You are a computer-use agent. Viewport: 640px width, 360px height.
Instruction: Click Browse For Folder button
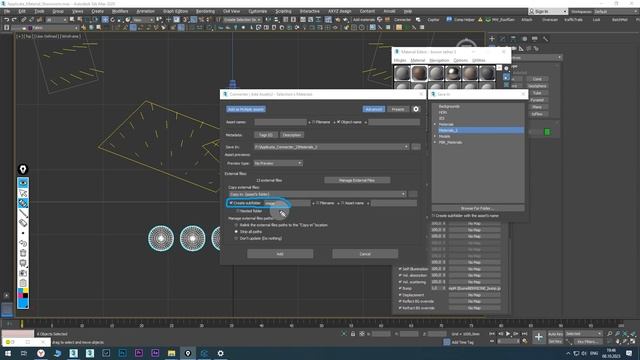[x=478, y=208]
